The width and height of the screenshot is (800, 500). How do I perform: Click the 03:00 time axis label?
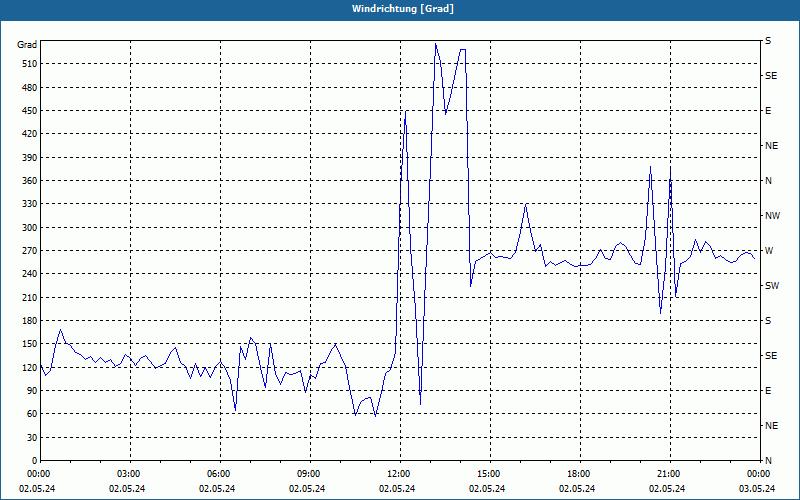(x=129, y=474)
